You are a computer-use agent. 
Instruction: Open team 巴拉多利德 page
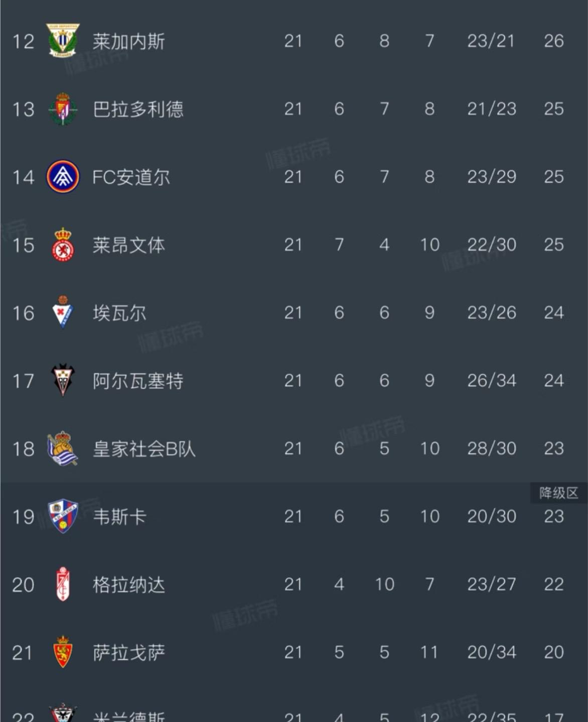(x=138, y=109)
